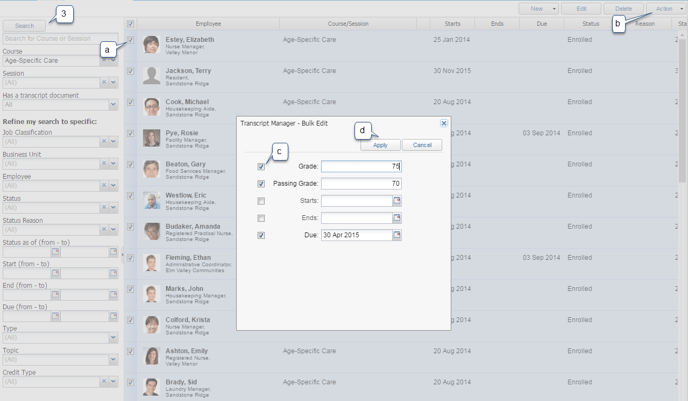Click Sid Brady's profile photo
This screenshot has width=688, height=401.
151,387
